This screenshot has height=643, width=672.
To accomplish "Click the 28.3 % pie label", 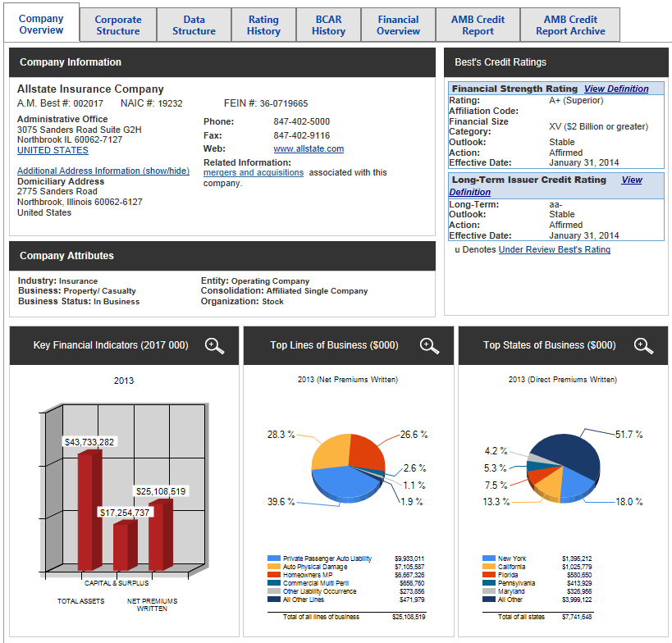I will 281,435.
